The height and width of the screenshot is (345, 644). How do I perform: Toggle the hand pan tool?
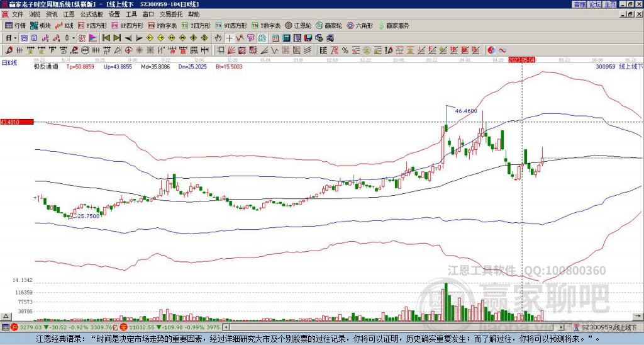[x=218, y=38]
